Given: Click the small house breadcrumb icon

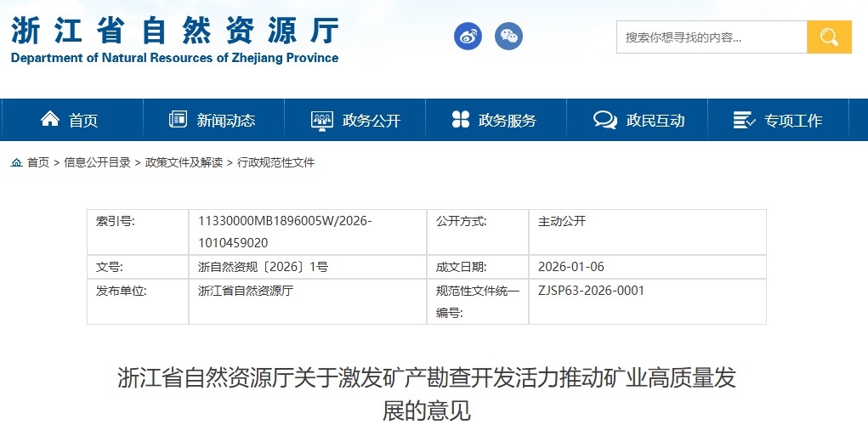Looking at the screenshot, I should point(17,162).
